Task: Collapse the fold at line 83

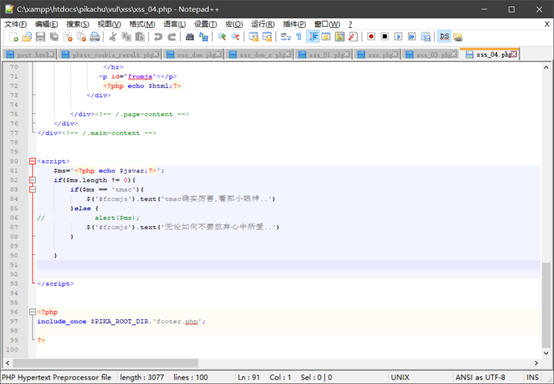Action: point(32,189)
